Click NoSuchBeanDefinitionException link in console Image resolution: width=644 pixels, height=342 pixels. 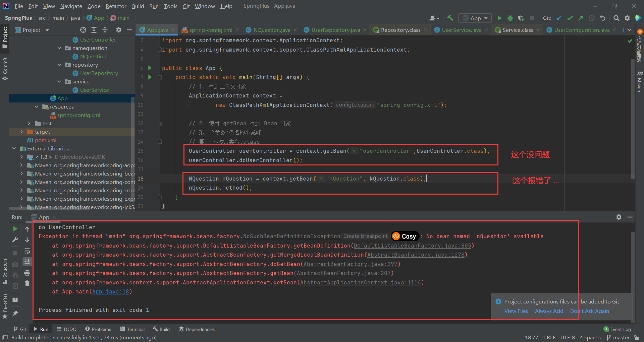(x=291, y=236)
